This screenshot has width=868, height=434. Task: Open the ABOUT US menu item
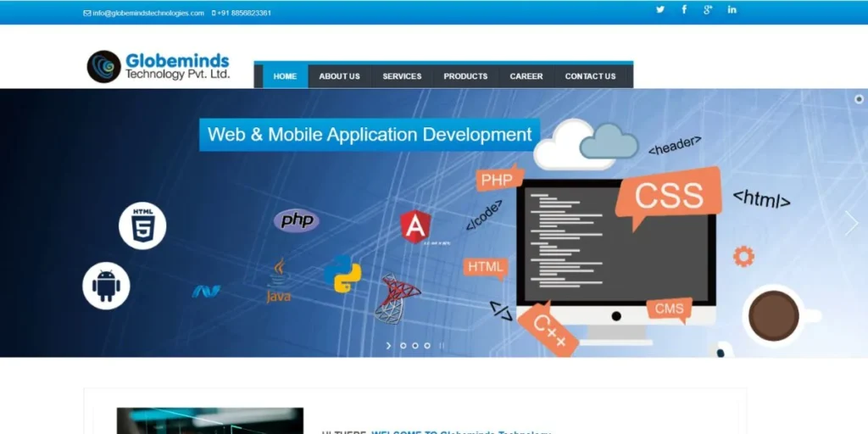(339, 76)
